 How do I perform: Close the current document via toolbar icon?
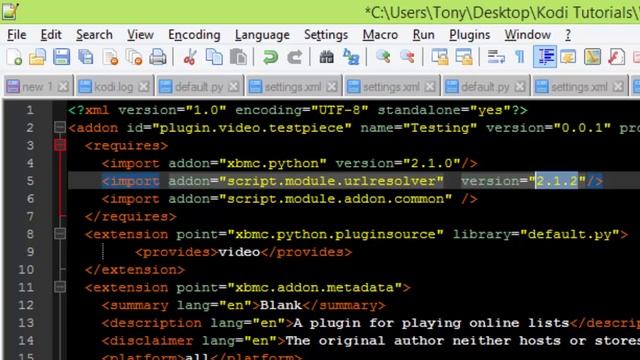110,57
